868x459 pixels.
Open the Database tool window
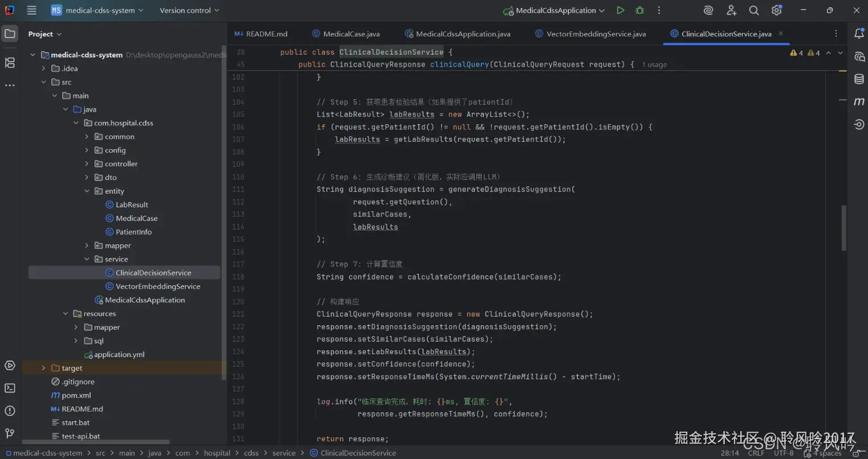coord(859,79)
